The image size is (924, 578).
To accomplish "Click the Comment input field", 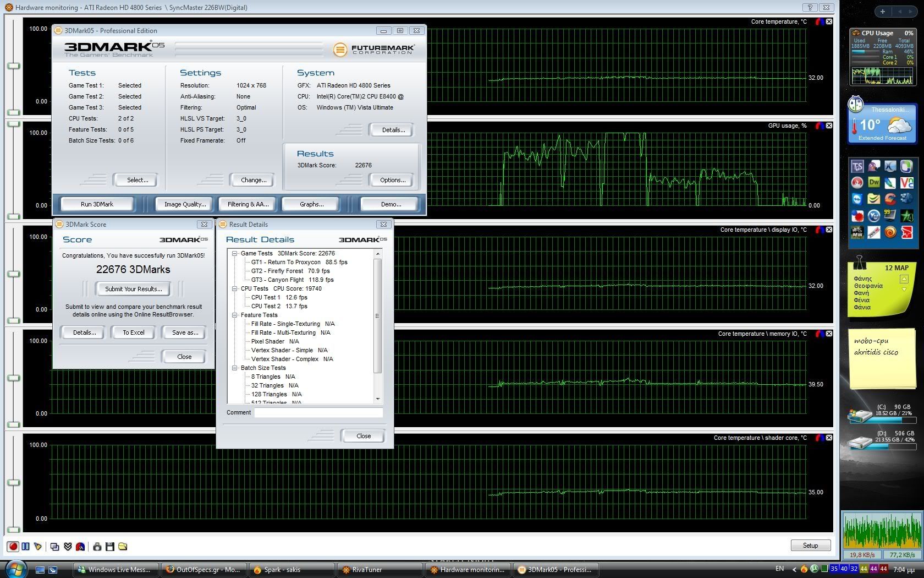I will [318, 412].
